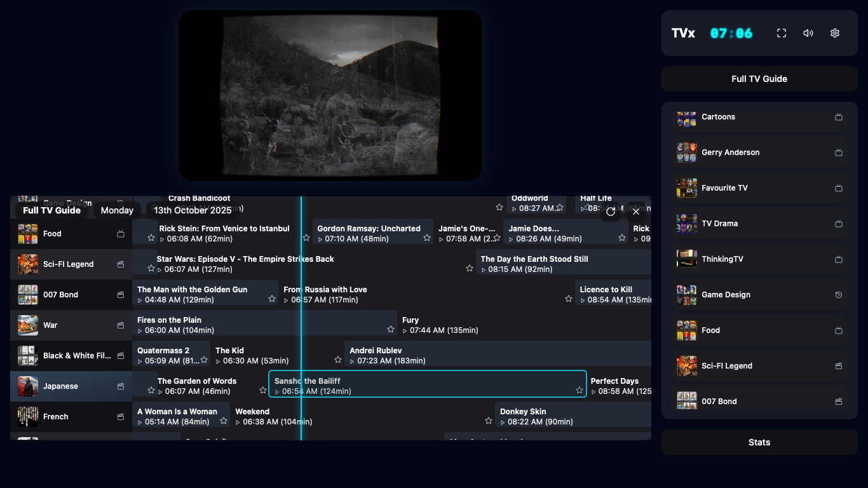This screenshot has height=488, width=868.
Task: Toggle fullscreen mode icon
Action: tap(782, 33)
